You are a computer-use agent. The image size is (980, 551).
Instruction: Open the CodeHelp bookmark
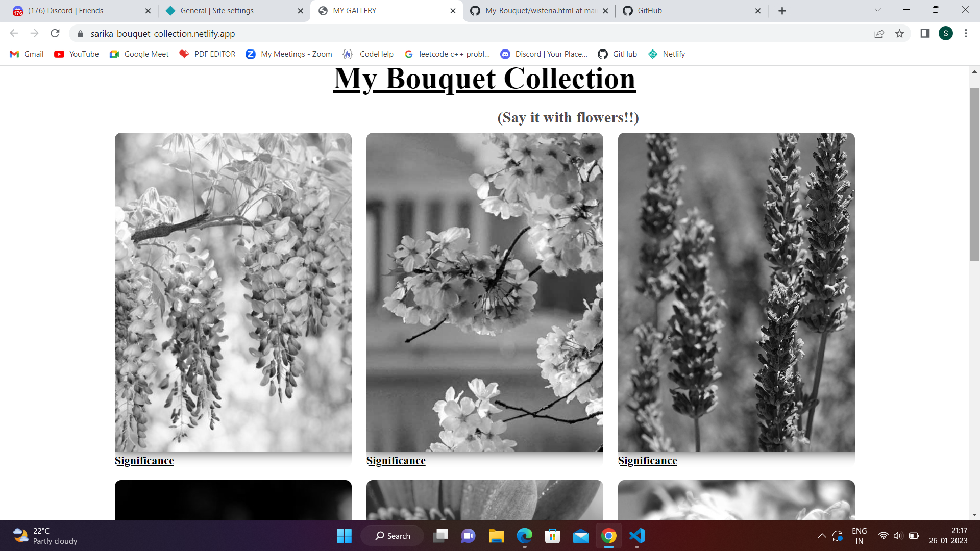pyautogui.click(x=369, y=54)
